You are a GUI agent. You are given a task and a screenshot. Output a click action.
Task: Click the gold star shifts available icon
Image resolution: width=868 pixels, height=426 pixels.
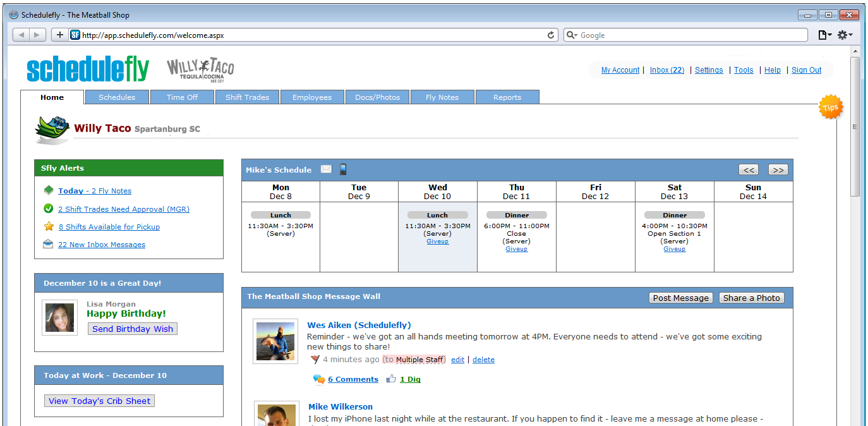(x=49, y=226)
